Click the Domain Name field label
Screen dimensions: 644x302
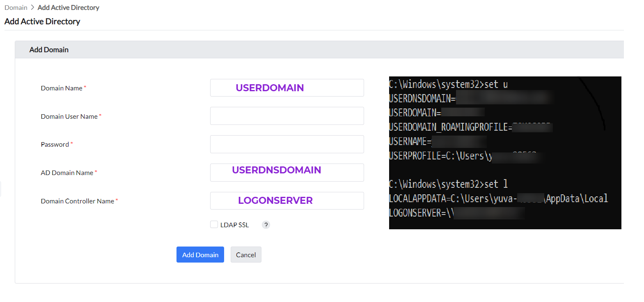click(62, 88)
